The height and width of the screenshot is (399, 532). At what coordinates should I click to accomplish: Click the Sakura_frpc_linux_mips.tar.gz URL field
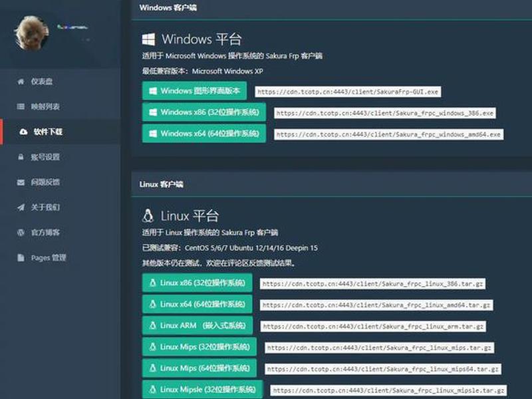point(379,348)
